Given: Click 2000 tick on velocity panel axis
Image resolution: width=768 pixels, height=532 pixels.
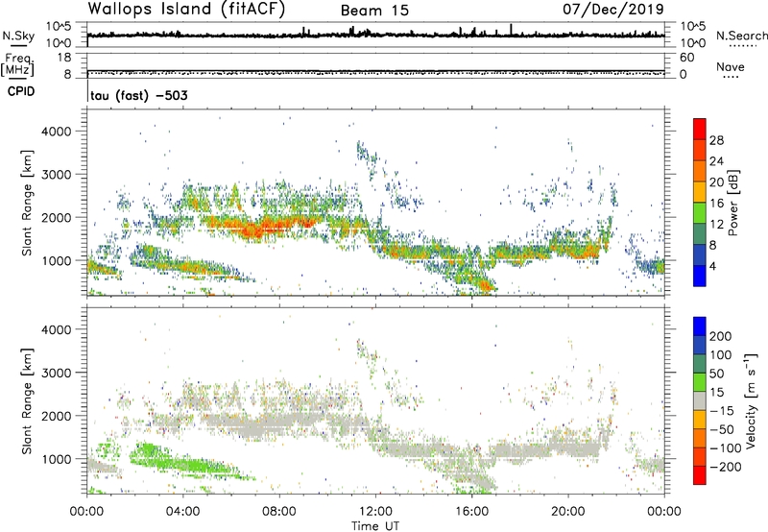Looking at the screenshot, I should pos(57,416).
